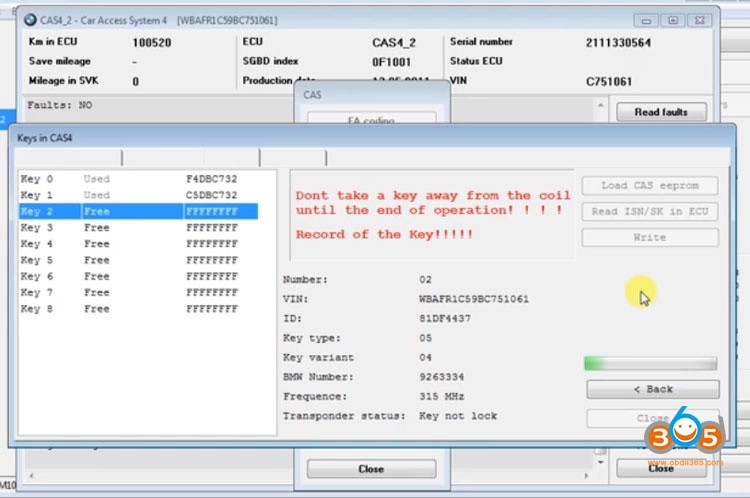The image size is (750, 498).
Task: Select the Key 3 Free row
Action: pos(139,228)
